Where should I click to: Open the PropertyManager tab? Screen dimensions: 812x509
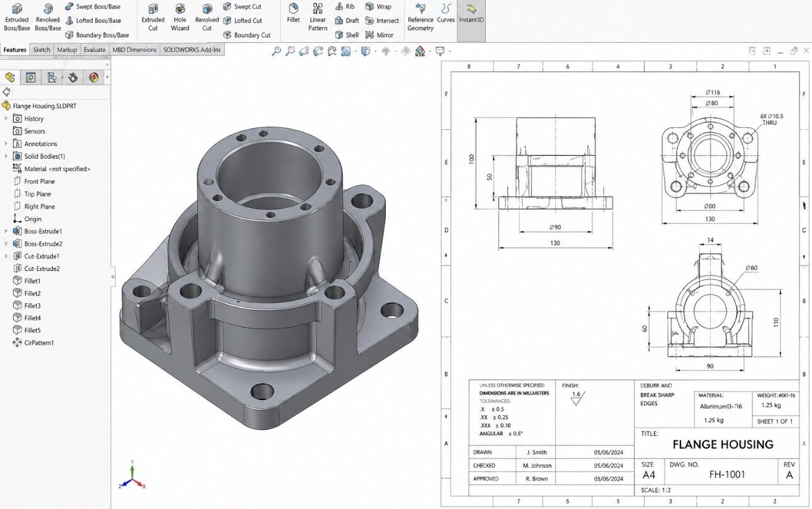tap(30, 77)
